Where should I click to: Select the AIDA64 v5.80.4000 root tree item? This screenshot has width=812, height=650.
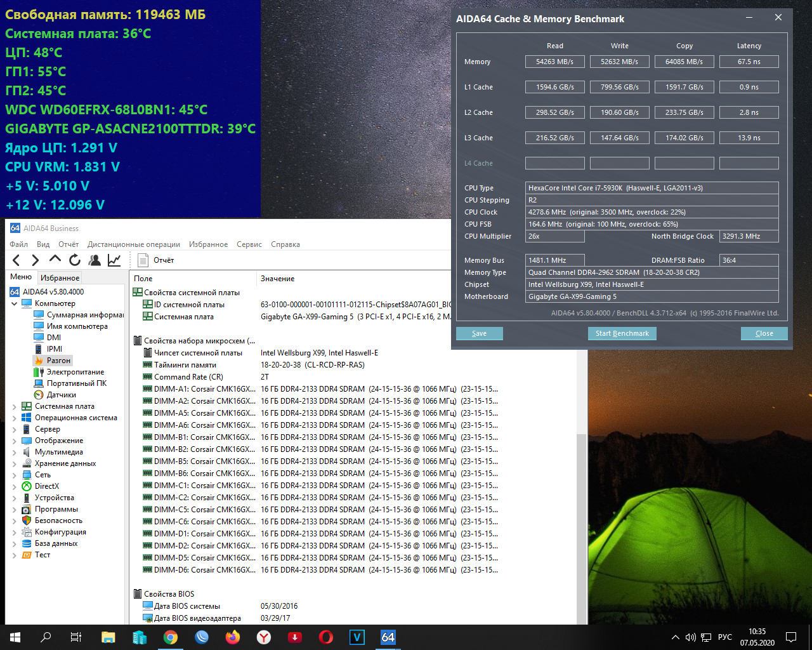coord(53,292)
